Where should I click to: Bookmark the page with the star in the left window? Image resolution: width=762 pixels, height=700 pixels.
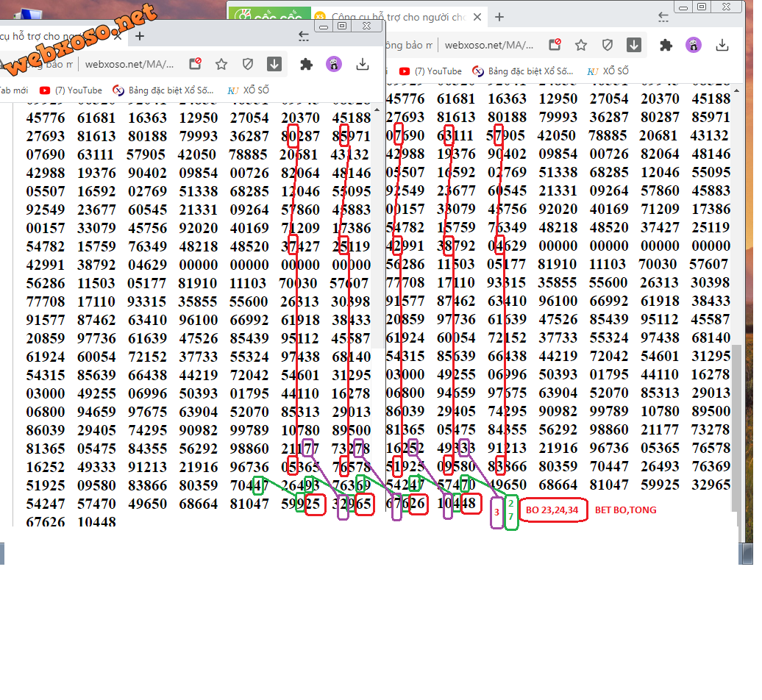click(x=221, y=64)
